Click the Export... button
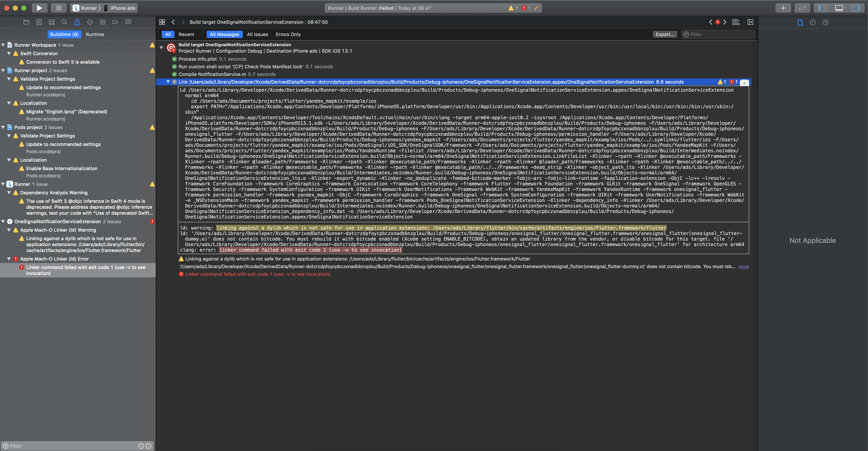The width and height of the screenshot is (868, 451). pyautogui.click(x=665, y=34)
